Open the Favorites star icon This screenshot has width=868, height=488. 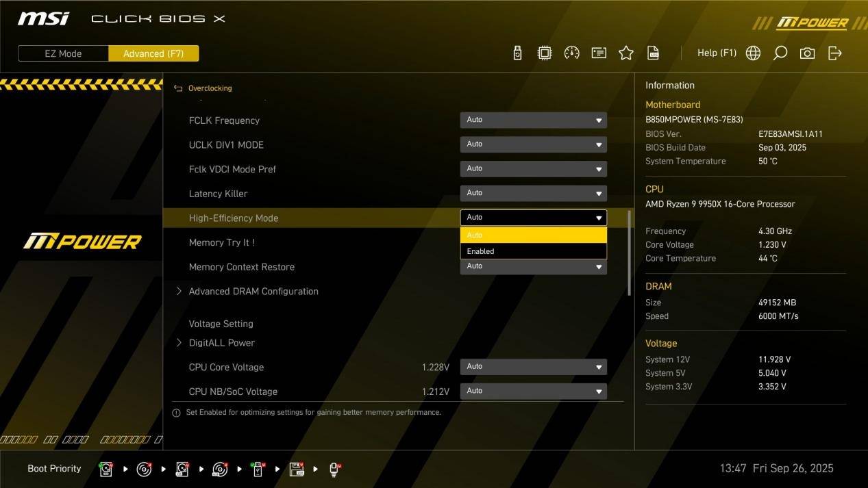[x=625, y=53]
